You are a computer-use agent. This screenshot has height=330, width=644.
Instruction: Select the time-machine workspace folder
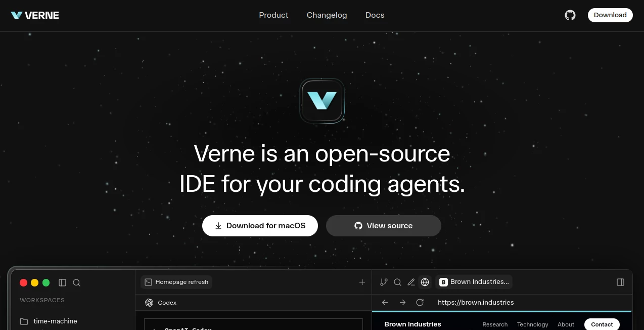coord(49,321)
